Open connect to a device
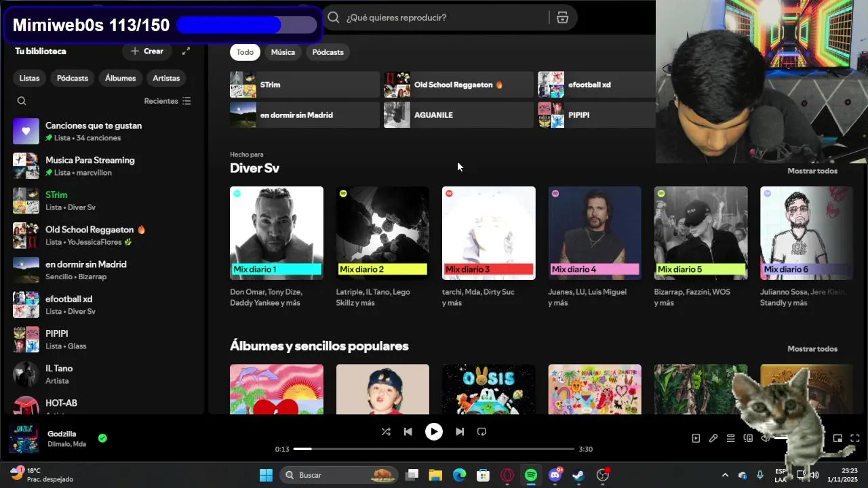This screenshot has width=868, height=488. [x=748, y=439]
